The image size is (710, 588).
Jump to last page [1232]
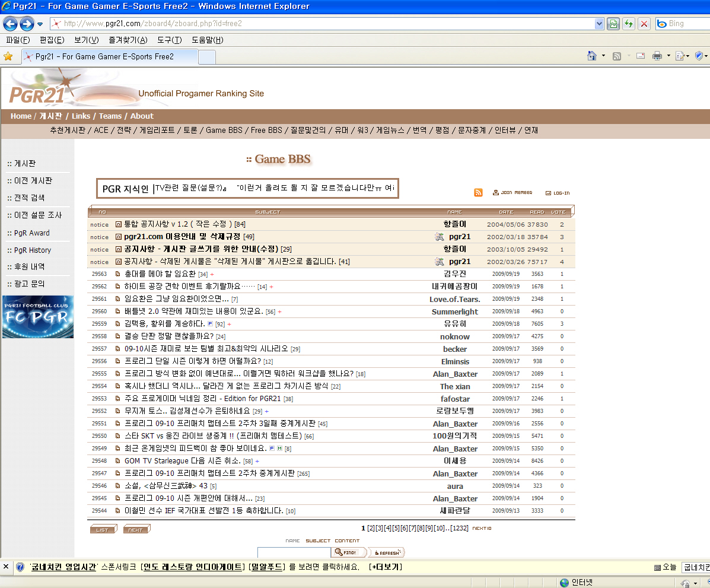click(459, 528)
